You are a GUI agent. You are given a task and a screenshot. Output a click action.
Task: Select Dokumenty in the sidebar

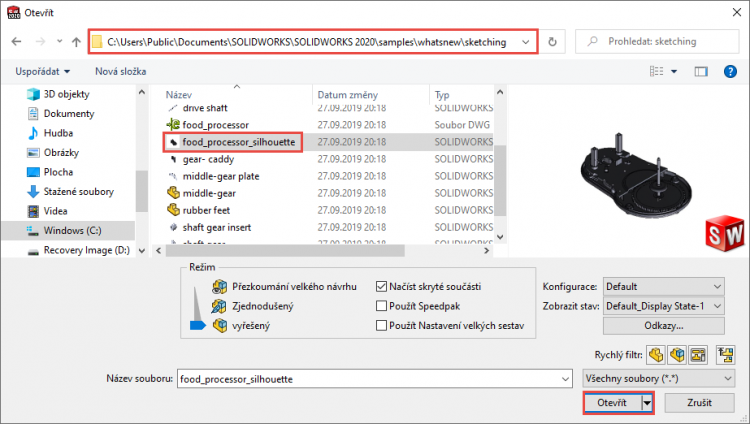(x=61, y=113)
